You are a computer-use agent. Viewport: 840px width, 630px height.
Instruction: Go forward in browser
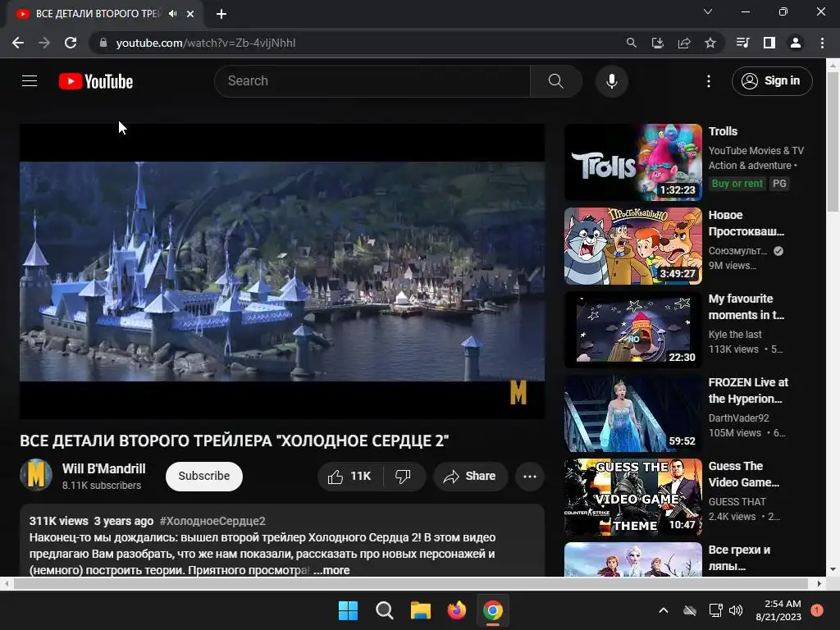click(44, 43)
